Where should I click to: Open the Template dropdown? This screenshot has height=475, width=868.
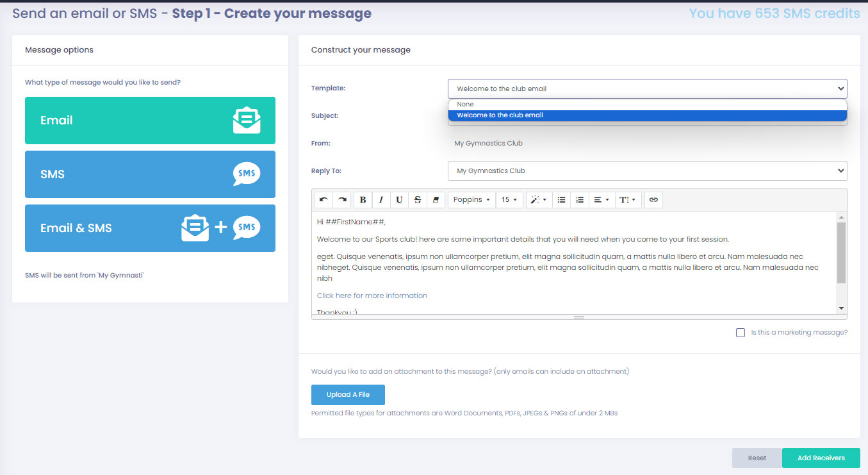(x=647, y=88)
